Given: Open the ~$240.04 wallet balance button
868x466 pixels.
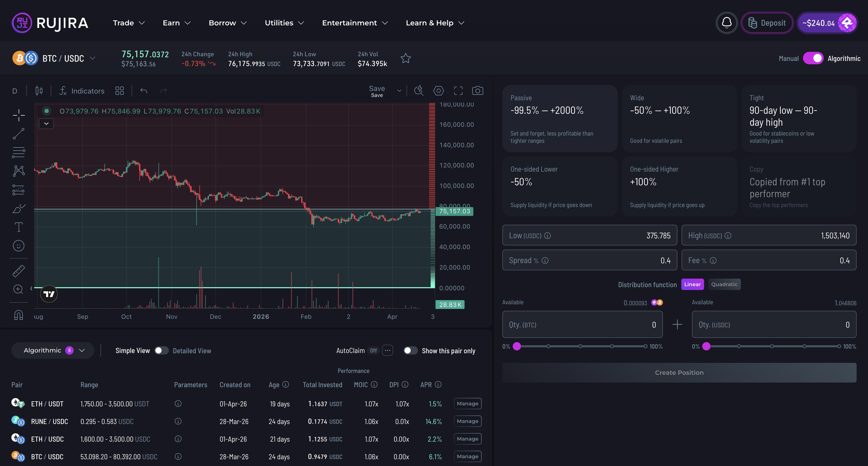Looking at the screenshot, I should [x=828, y=23].
